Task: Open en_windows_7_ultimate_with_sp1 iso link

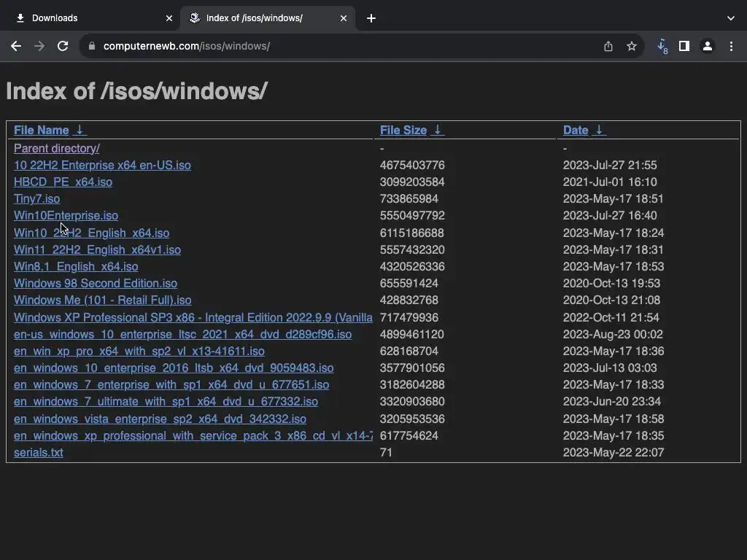Action: coord(166,402)
